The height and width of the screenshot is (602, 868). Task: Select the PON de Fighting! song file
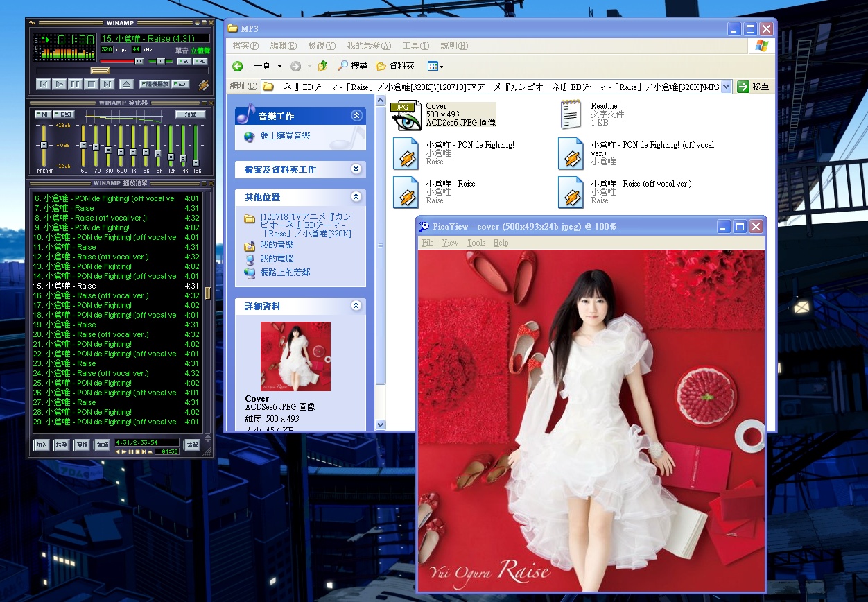(x=406, y=153)
